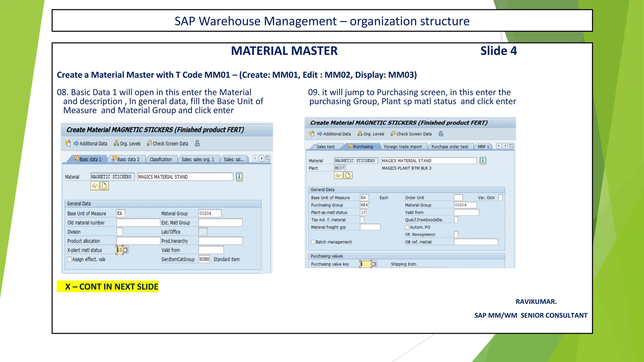Open the Sales: sales org. 1 tab
This screenshot has height=362, width=644.
(x=198, y=160)
